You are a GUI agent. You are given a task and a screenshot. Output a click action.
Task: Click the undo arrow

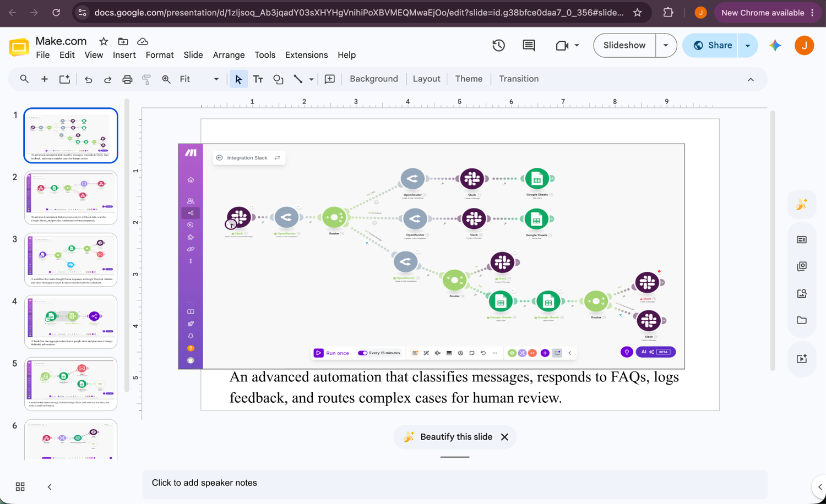[88, 79]
